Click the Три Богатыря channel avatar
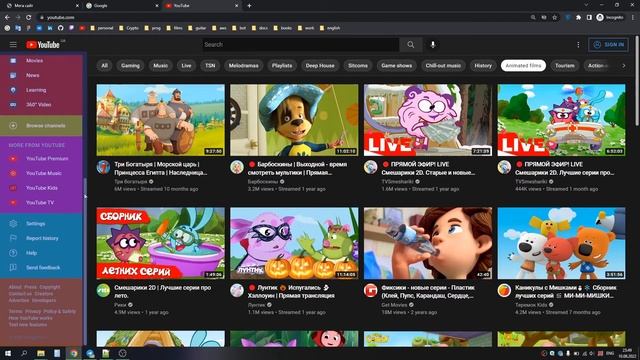This screenshot has height=360, width=640. click(x=103, y=167)
